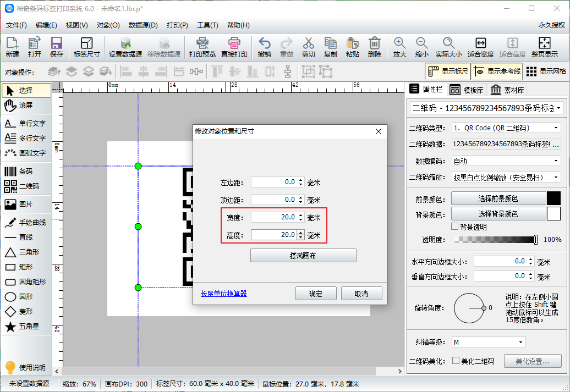Open the 对象(O) menu

point(108,25)
